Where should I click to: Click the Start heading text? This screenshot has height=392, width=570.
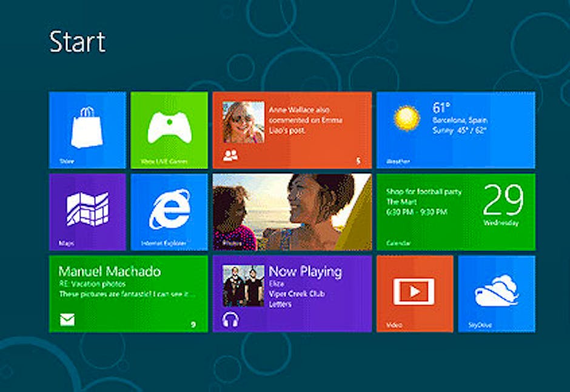pos(77,42)
